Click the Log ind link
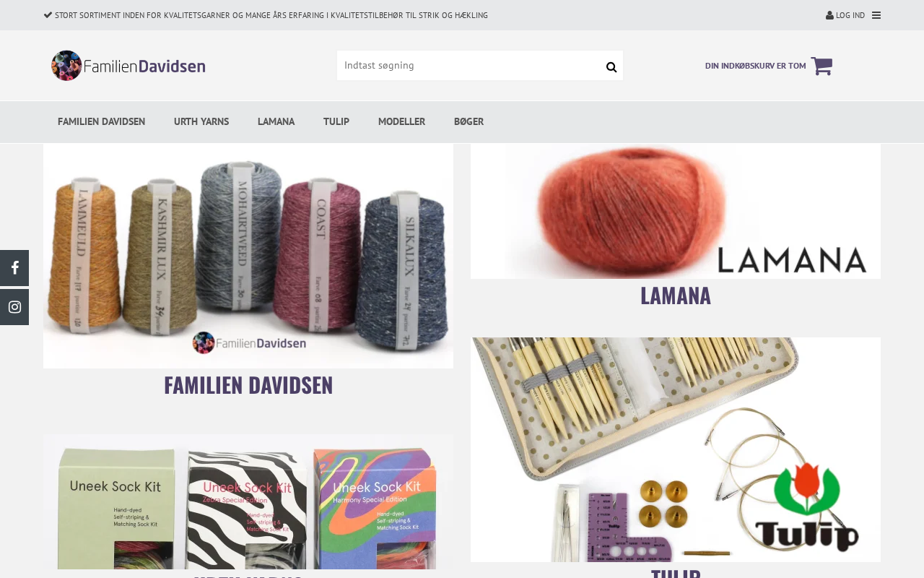 [x=850, y=15]
